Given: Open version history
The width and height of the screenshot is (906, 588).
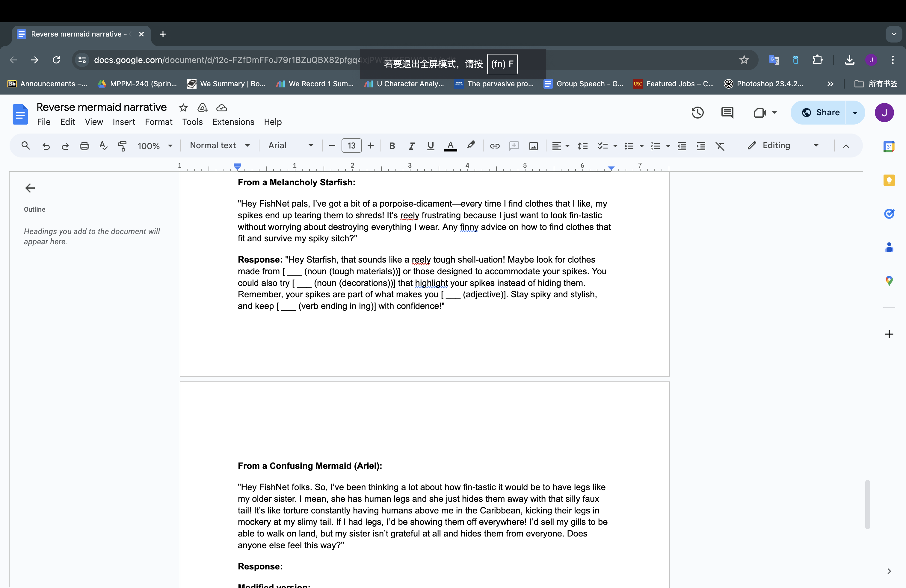Looking at the screenshot, I should [697, 112].
